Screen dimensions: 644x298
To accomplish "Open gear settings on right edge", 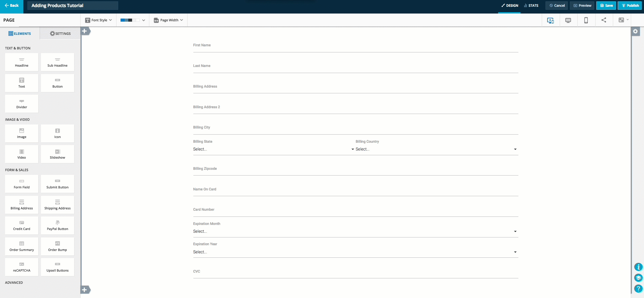I will point(636,31).
